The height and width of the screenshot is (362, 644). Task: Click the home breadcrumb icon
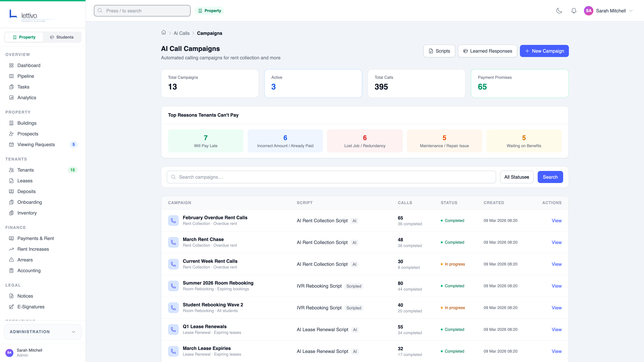(164, 33)
